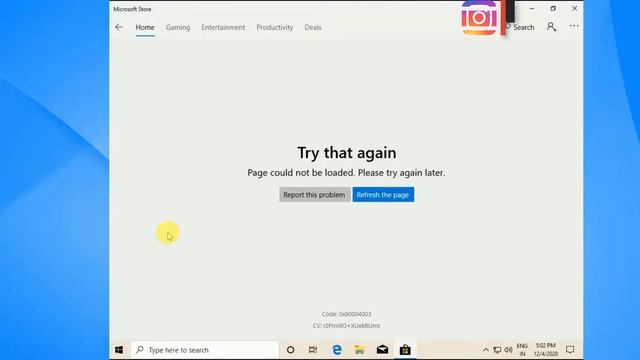Image resolution: width=640 pixels, height=360 pixels.
Task: Click Report this problem button
Action: click(x=315, y=195)
